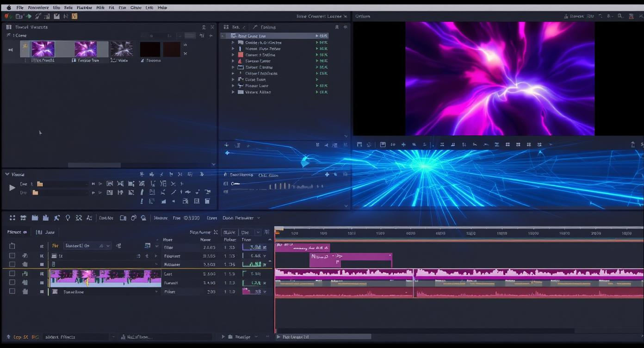Click the sparkle icon in audio meter panel header

tap(327, 174)
